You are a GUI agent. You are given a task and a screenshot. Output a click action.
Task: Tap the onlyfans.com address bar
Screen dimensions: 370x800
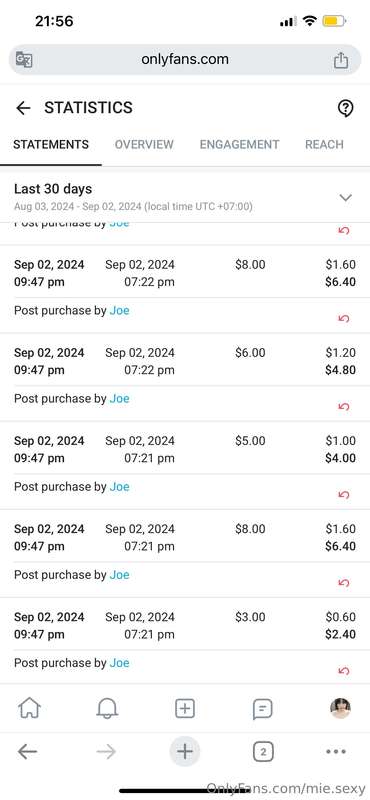(185, 60)
